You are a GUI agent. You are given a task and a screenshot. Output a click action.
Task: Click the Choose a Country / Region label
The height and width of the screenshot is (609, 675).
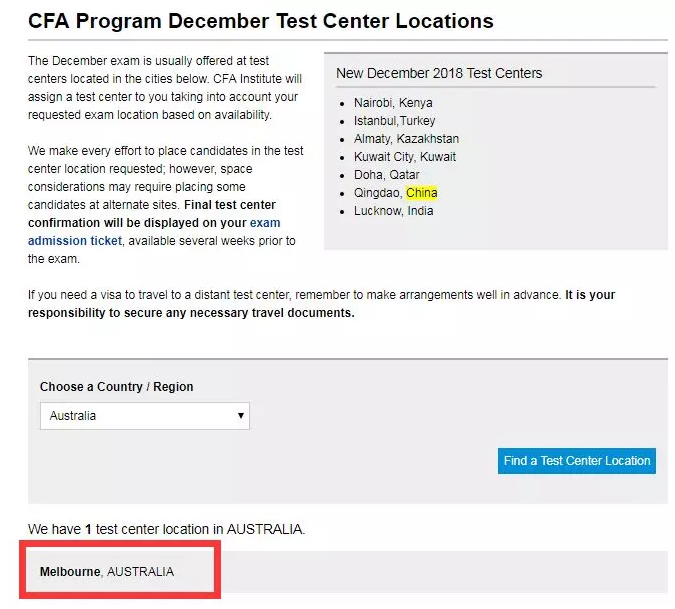point(117,387)
